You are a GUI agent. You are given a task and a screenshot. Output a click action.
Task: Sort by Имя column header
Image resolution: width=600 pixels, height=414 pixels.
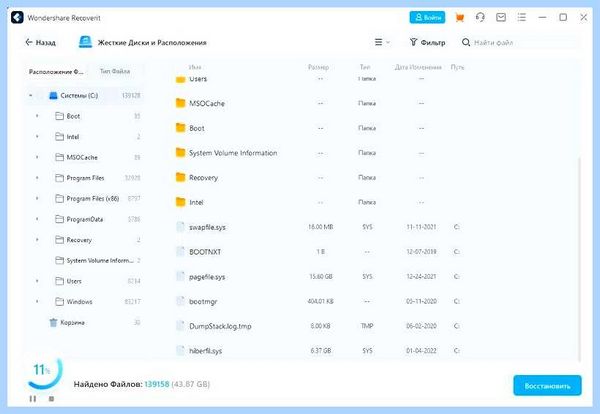click(x=195, y=67)
